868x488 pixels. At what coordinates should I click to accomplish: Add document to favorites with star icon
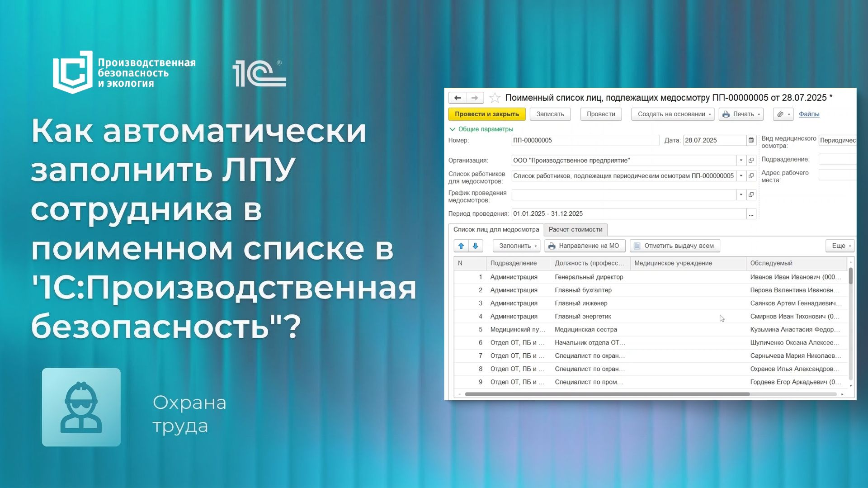coord(495,98)
